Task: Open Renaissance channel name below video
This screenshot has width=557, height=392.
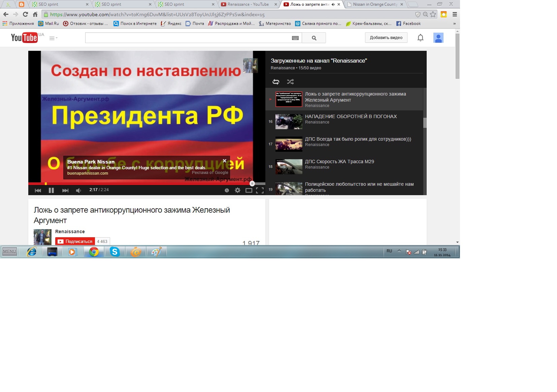Action: (x=70, y=231)
